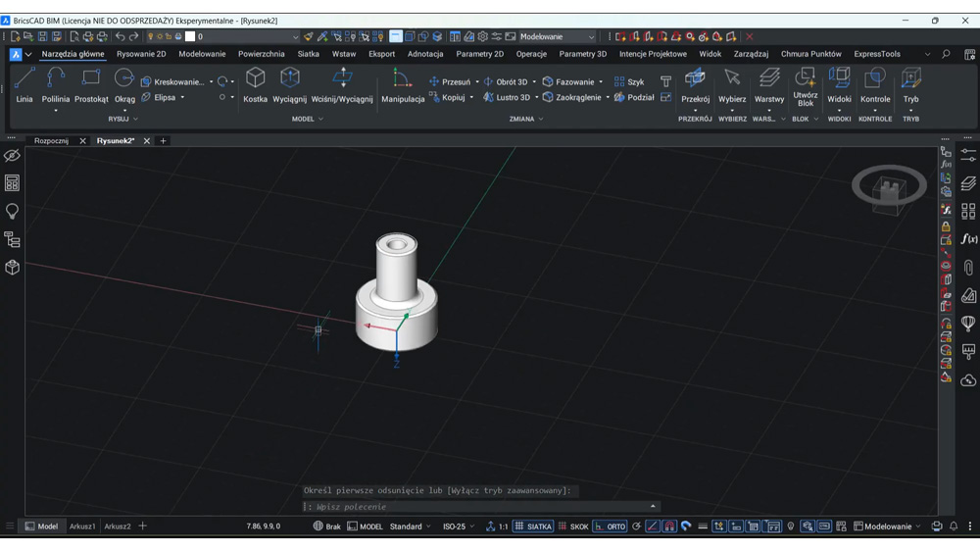Select the Elipsa tool
Screen dimensions: 980x551
coord(159,98)
